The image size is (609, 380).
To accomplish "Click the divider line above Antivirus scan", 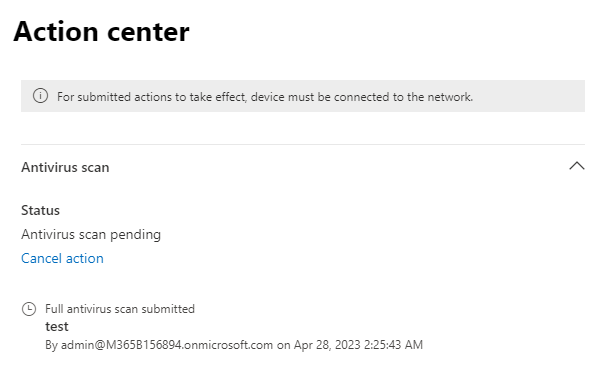I will pos(303,145).
